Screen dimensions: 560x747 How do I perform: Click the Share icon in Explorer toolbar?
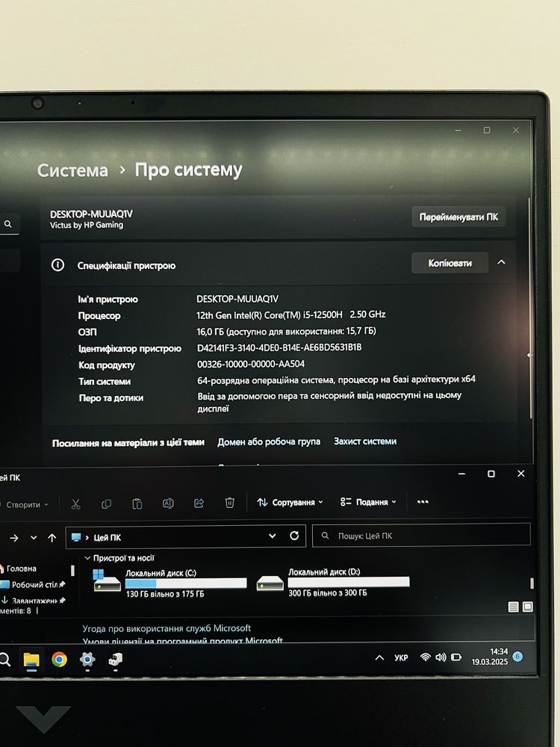click(199, 503)
